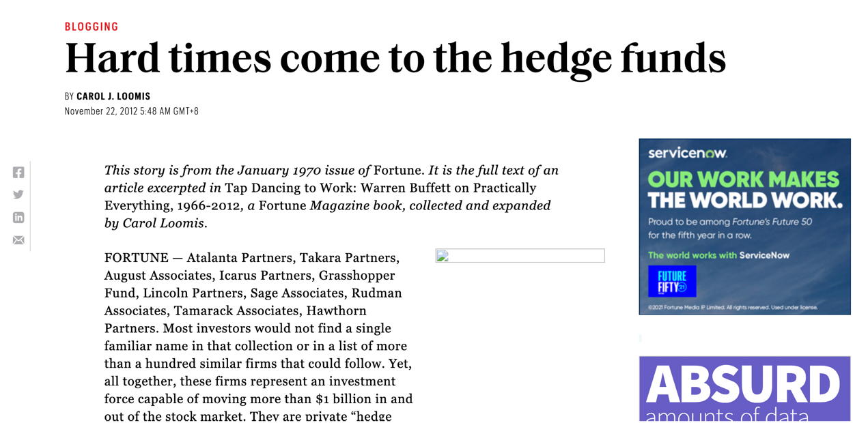This screenshot has height=423, width=868.
Task: Click the broken image placeholder in article
Action: pyautogui.click(x=520, y=256)
